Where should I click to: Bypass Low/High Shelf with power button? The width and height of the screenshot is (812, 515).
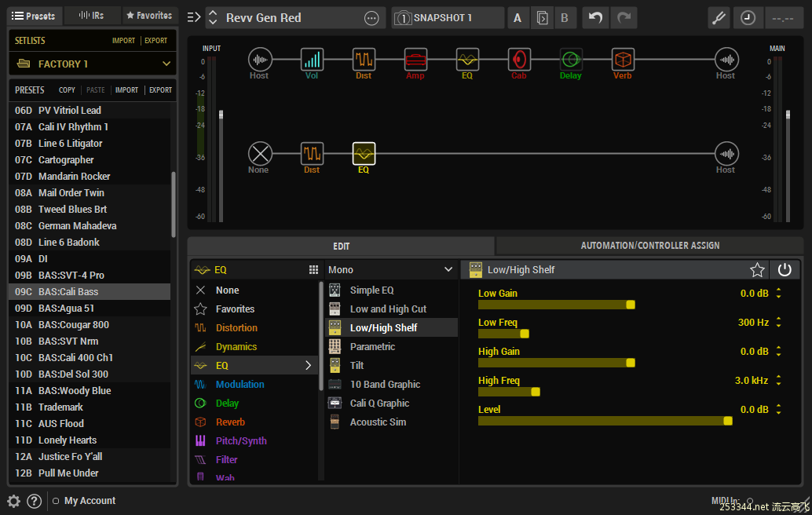pyautogui.click(x=785, y=269)
